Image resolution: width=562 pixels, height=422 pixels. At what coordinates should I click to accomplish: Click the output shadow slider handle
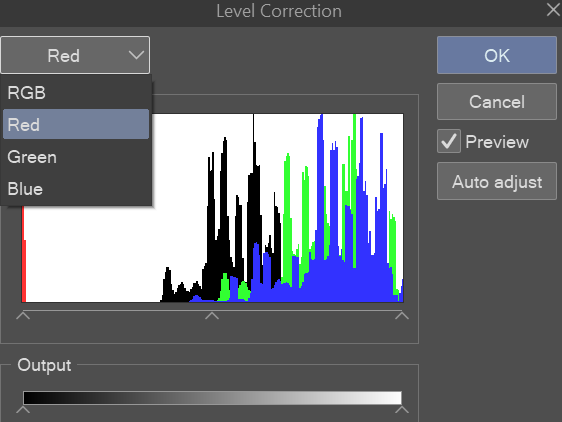[23, 410]
